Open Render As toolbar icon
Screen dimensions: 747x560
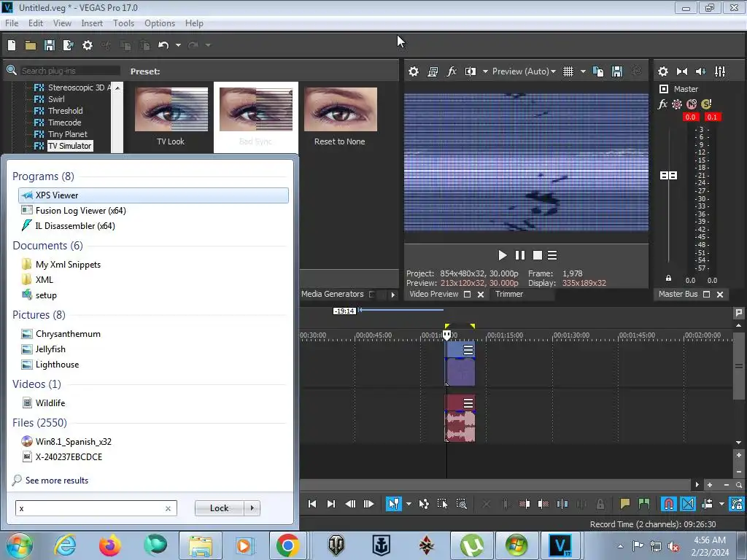point(68,45)
